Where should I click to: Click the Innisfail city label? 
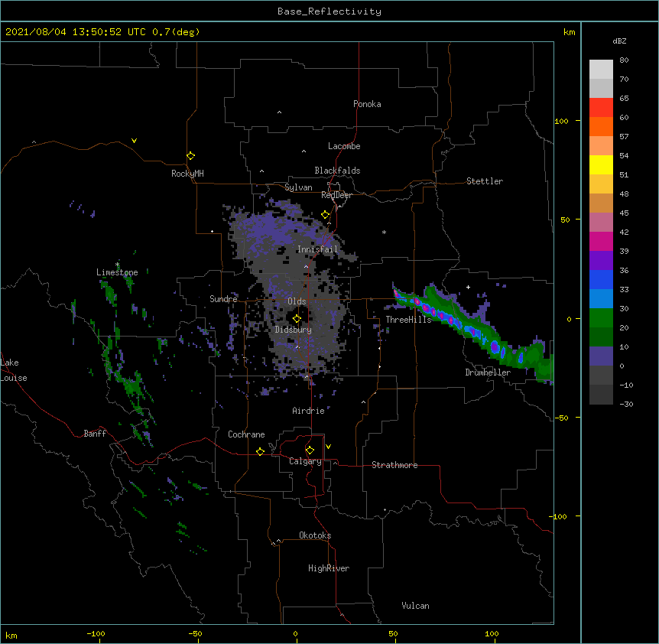click(317, 249)
